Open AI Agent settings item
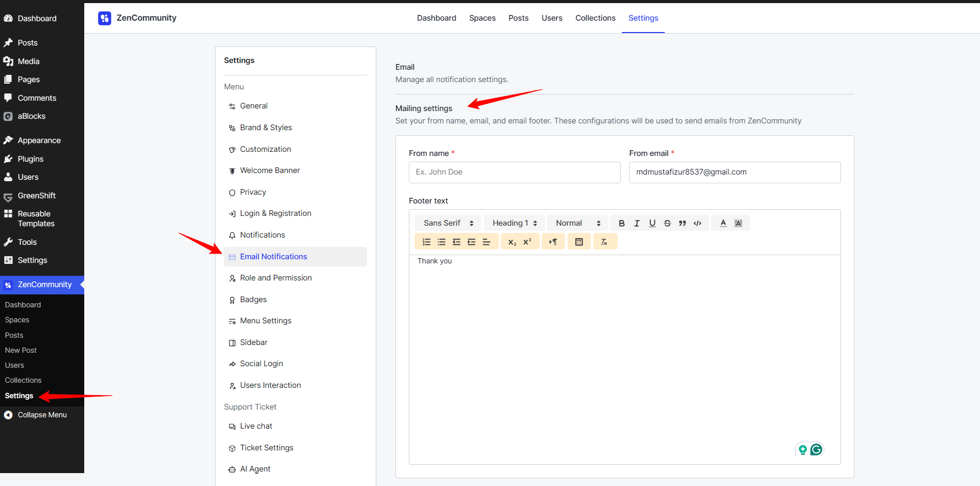980x486 pixels. [x=295, y=469]
